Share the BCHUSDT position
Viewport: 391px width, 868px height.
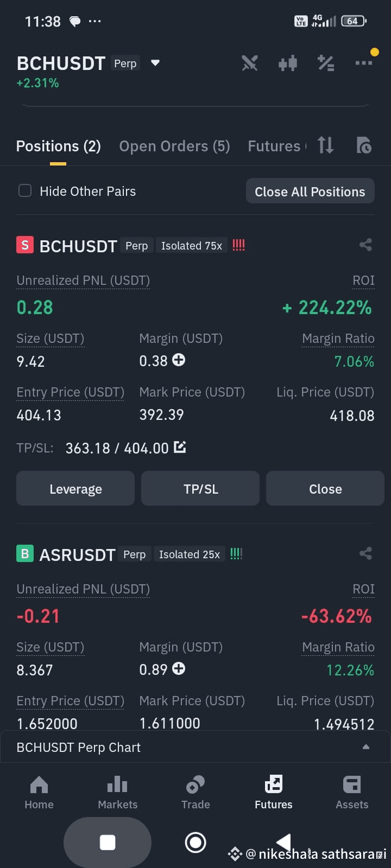point(365,245)
